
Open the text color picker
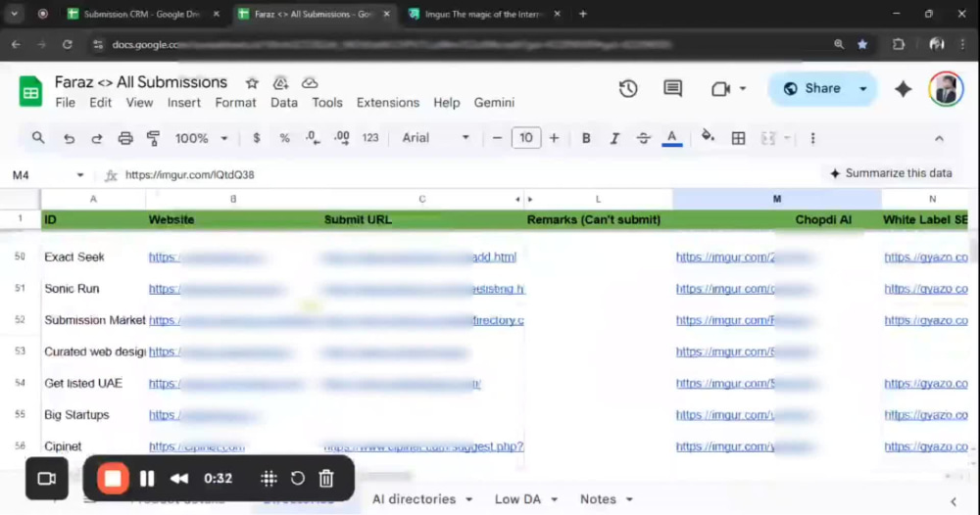click(672, 139)
